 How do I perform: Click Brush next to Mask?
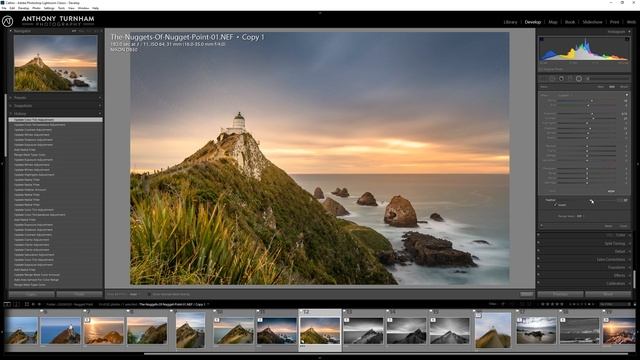[624, 87]
